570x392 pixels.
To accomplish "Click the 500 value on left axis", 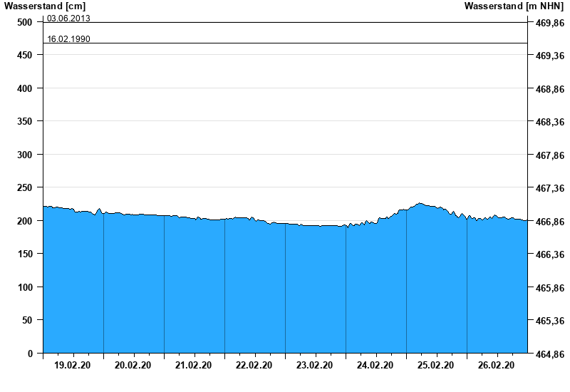I will pyautogui.click(x=25, y=22).
